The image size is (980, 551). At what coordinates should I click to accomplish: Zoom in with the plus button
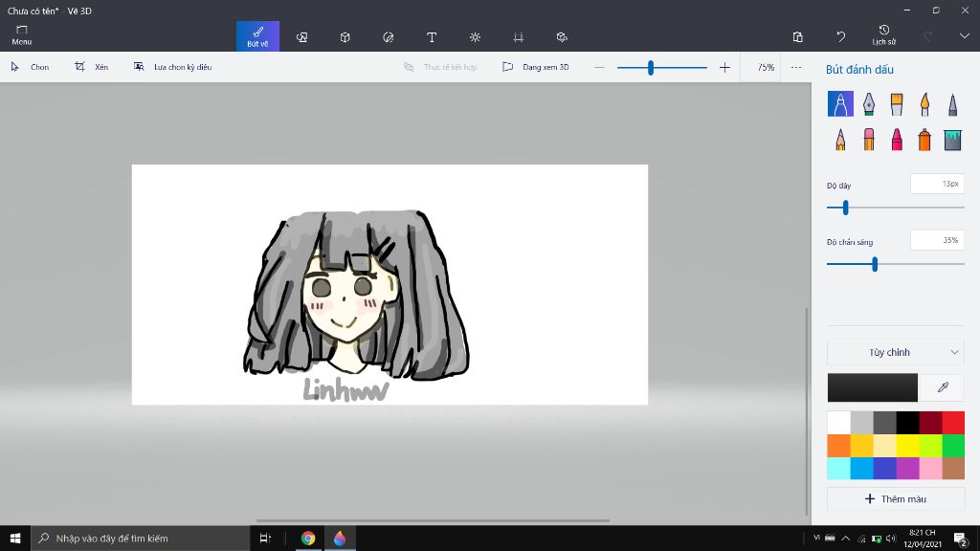(x=724, y=67)
